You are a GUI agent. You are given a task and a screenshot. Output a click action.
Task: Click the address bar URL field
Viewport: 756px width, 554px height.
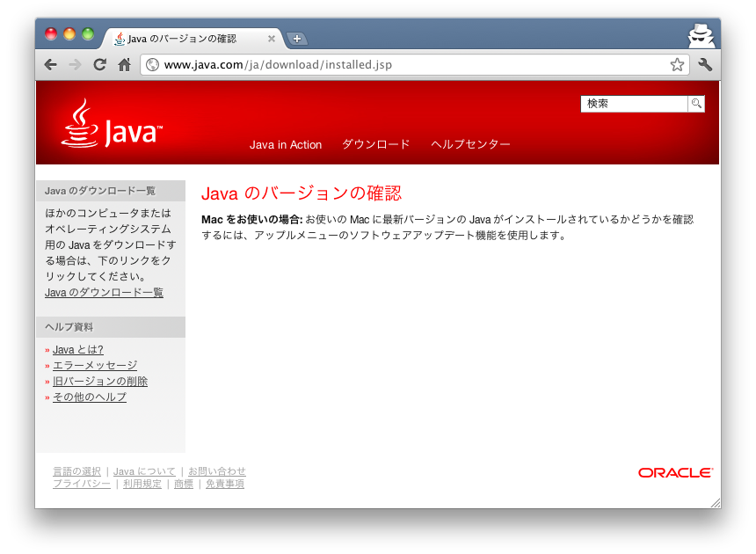415,64
